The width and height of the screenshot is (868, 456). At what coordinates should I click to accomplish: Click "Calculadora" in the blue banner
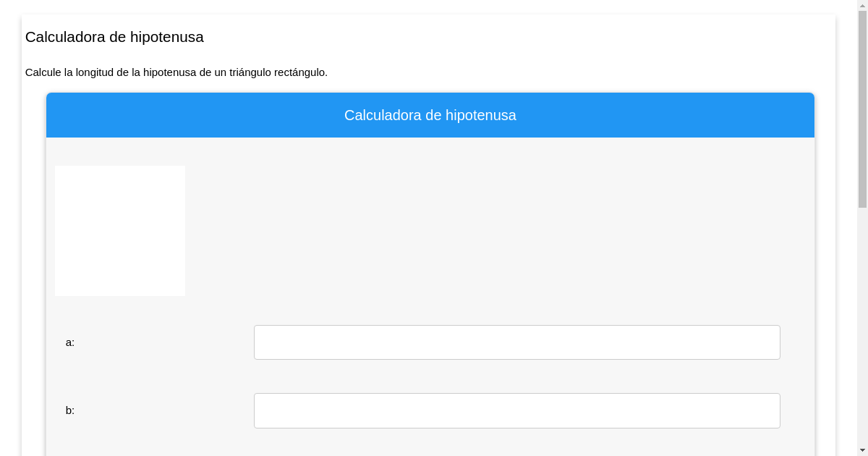point(382,115)
